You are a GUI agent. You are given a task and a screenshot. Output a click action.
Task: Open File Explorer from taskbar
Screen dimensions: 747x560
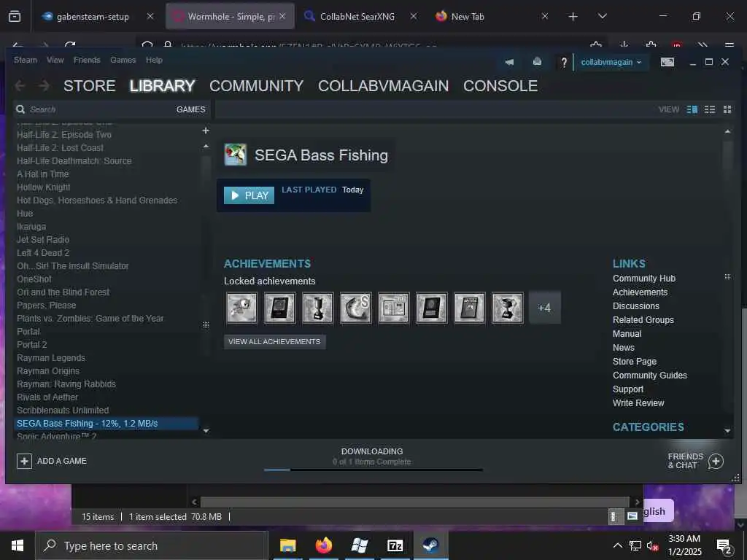tap(287, 545)
